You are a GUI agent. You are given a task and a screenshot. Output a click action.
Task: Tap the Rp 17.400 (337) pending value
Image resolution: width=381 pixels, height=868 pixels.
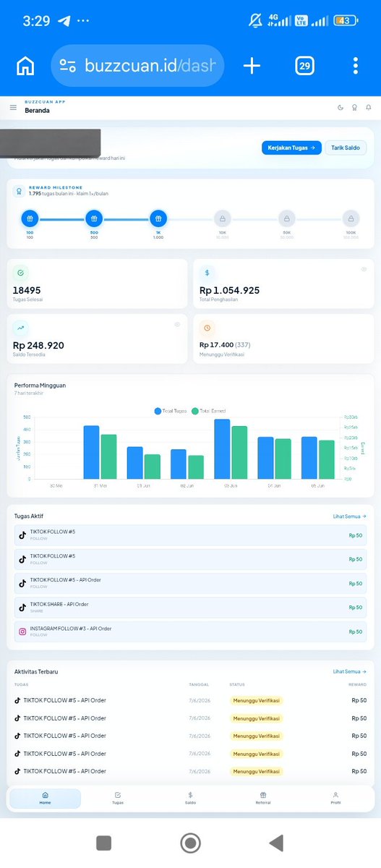point(225,345)
